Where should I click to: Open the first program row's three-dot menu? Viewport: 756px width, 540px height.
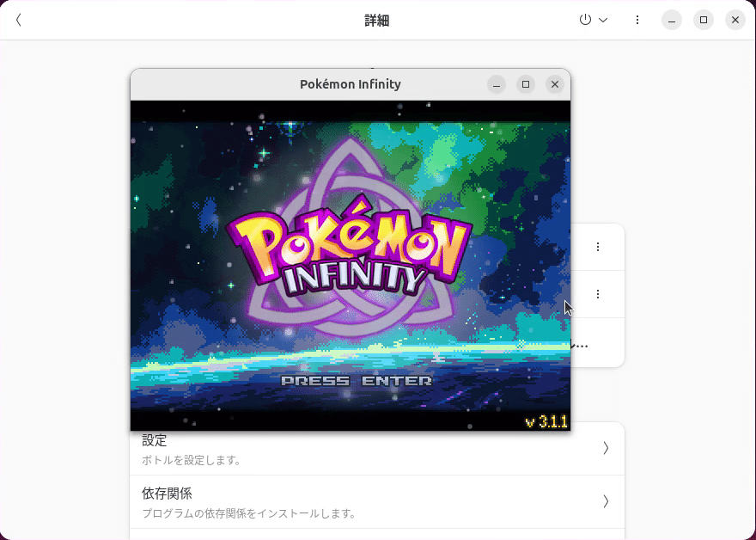(x=598, y=247)
